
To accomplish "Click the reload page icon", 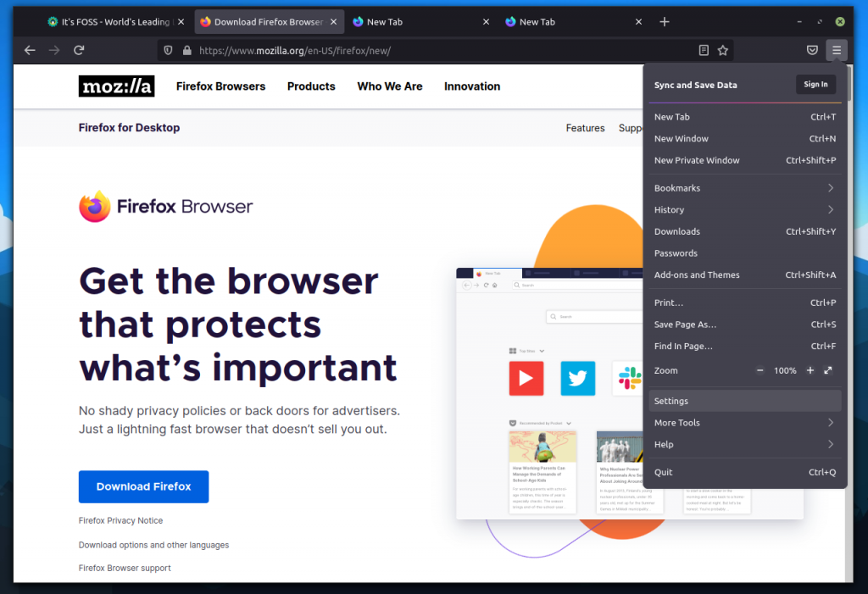I will click(79, 51).
